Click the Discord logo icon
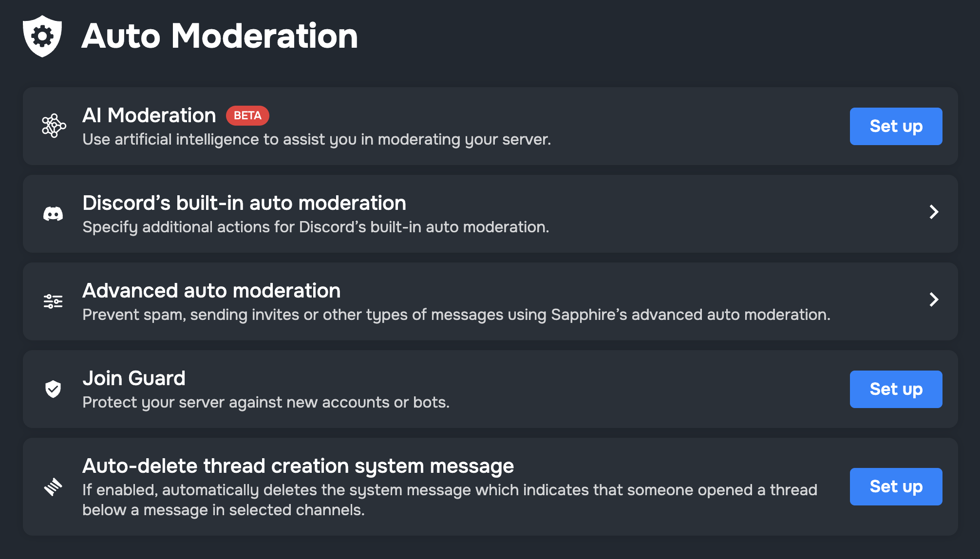Screen dimensions: 980x559 [53, 213]
